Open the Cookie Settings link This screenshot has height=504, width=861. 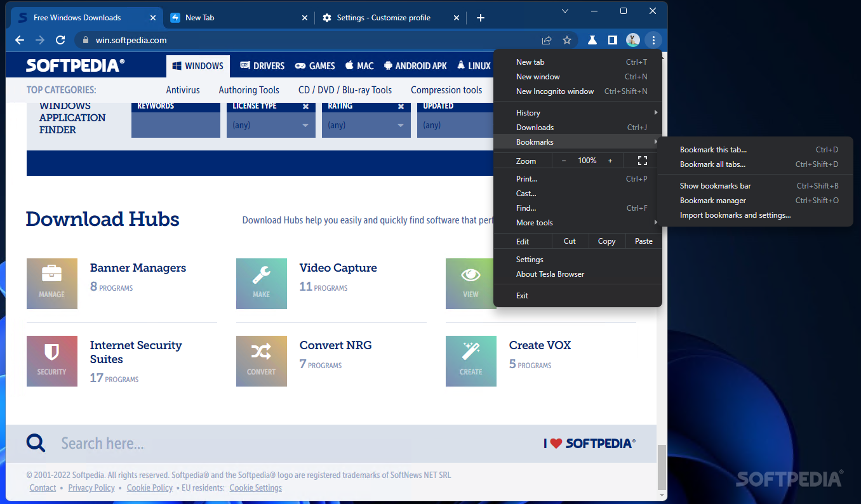tap(255, 488)
